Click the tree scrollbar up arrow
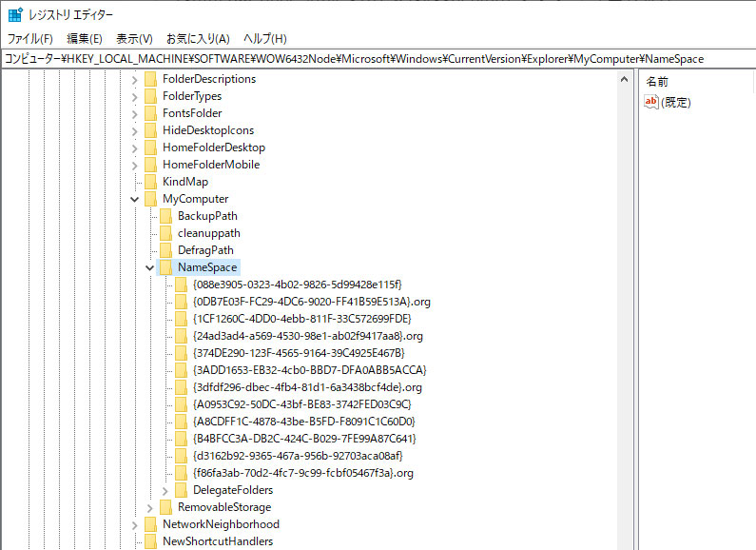This screenshot has width=756, height=550. [x=625, y=79]
